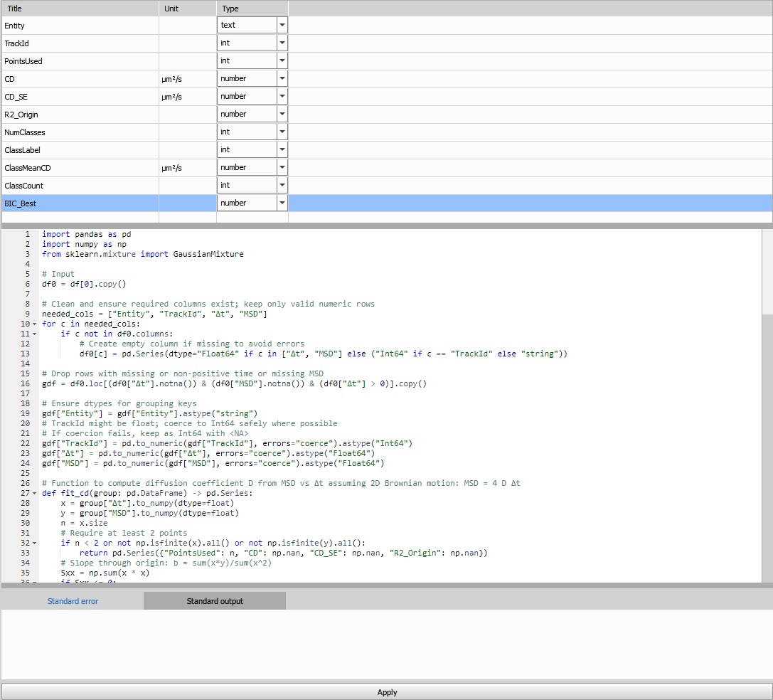Select the TrackId title cell
The image size is (773, 700).
[80, 43]
